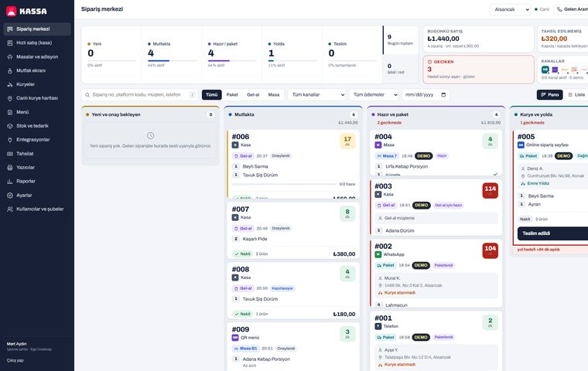Open Canlı kurye haritası
The height and width of the screenshot is (371, 588).
point(37,98)
